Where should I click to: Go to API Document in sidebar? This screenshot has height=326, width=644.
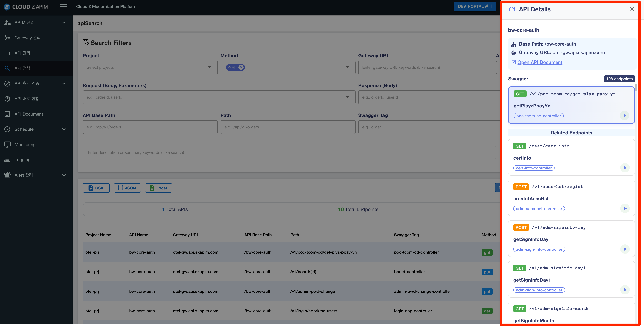pos(29,114)
